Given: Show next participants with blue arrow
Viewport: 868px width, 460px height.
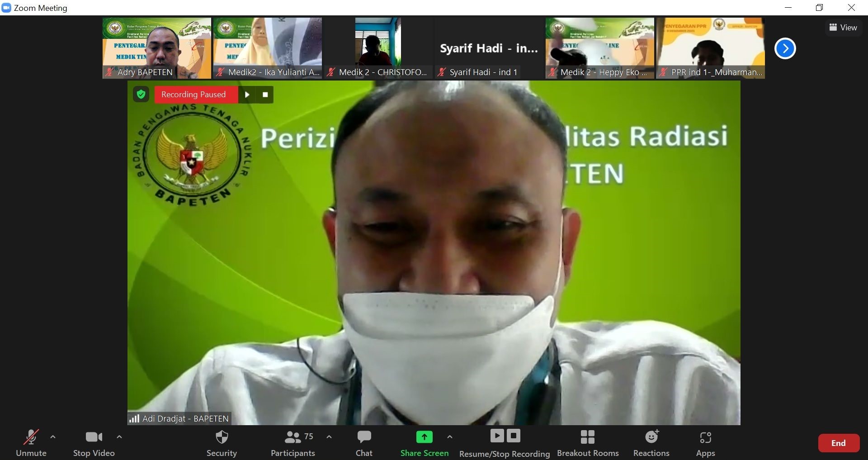Looking at the screenshot, I should point(785,48).
